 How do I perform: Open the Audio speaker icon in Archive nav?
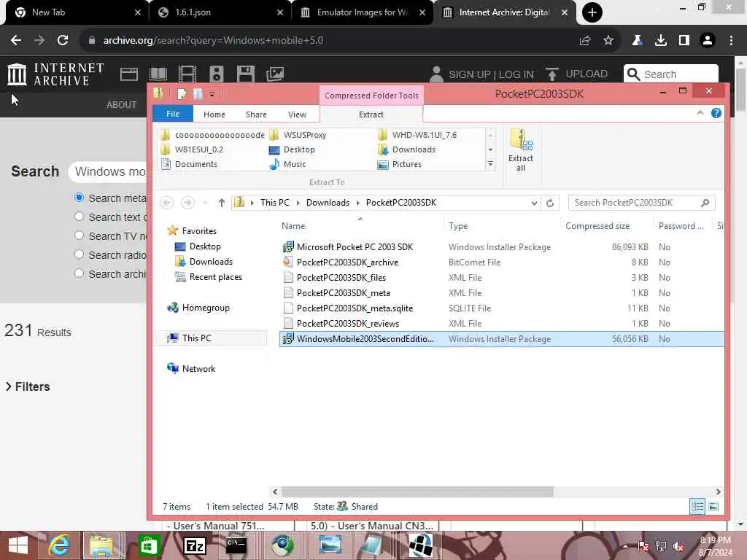(x=216, y=74)
